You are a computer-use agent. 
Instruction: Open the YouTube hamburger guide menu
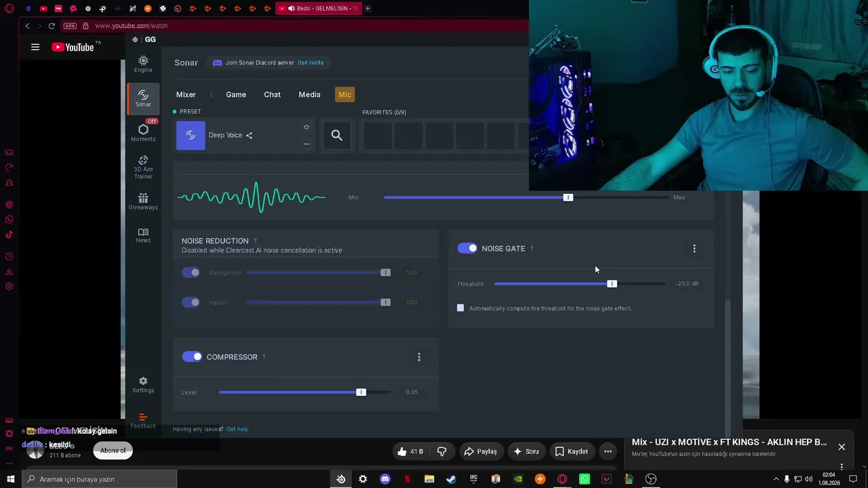pos(35,47)
